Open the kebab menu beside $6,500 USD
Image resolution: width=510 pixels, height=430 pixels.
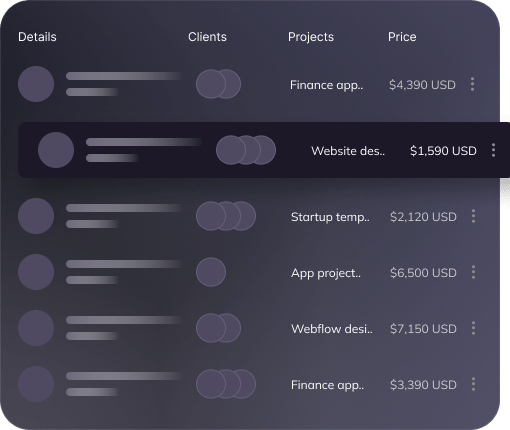click(473, 272)
